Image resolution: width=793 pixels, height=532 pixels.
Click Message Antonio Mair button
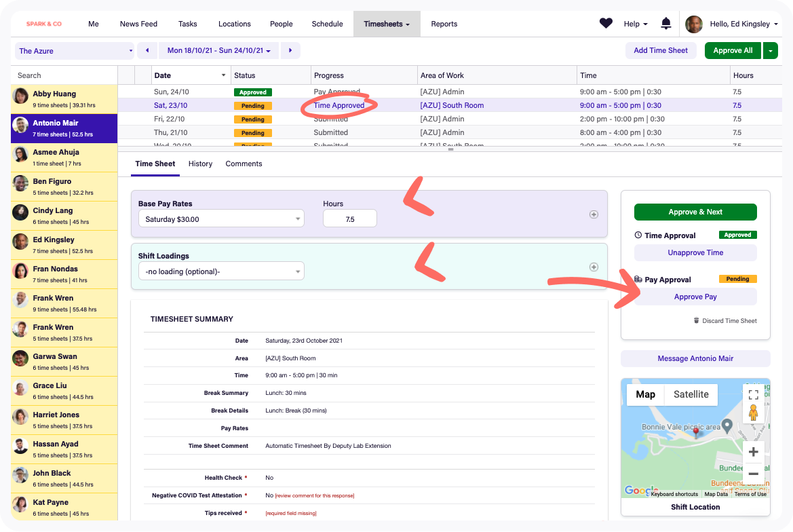(x=695, y=358)
